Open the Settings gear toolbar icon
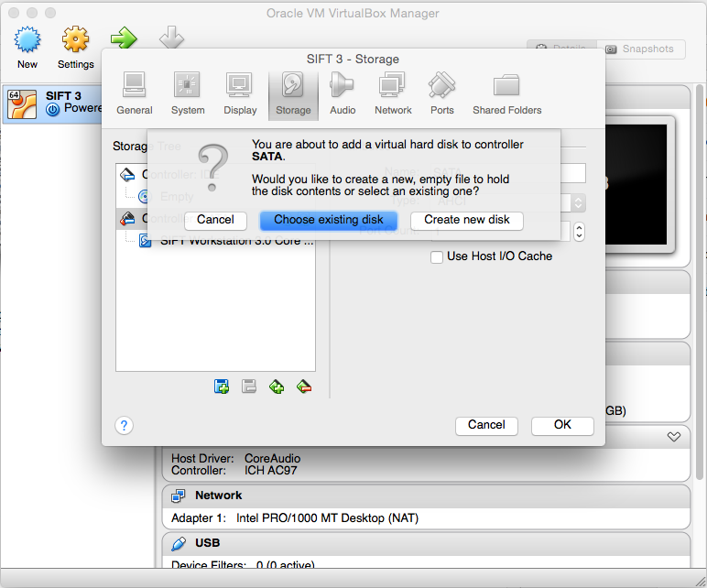 [x=75, y=39]
